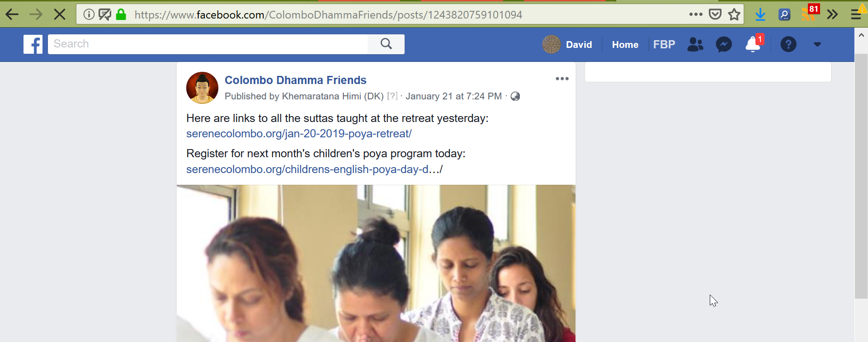This screenshot has height=342, width=868.
Task: Open the browser downloads arrow
Action: click(x=760, y=14)
